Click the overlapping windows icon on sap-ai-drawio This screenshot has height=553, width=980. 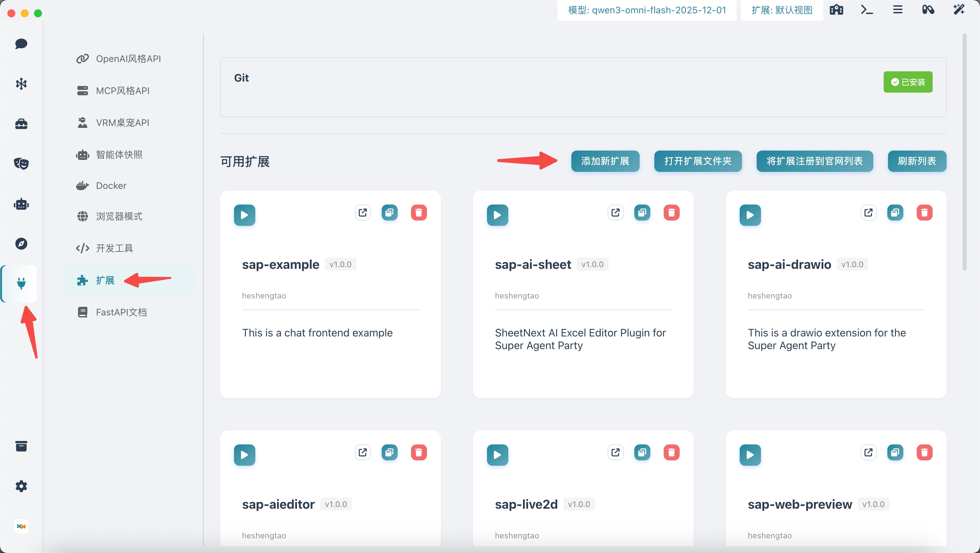point(895,213)
